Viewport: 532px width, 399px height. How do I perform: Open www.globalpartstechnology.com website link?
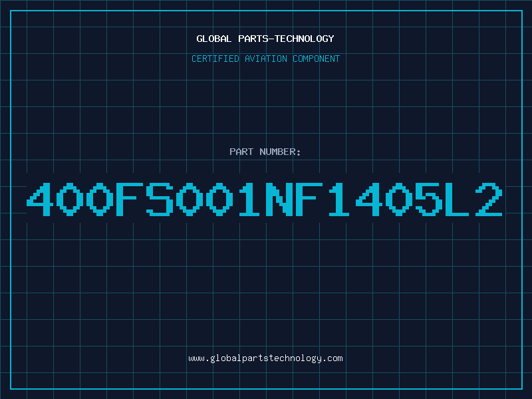pos(265,358)
